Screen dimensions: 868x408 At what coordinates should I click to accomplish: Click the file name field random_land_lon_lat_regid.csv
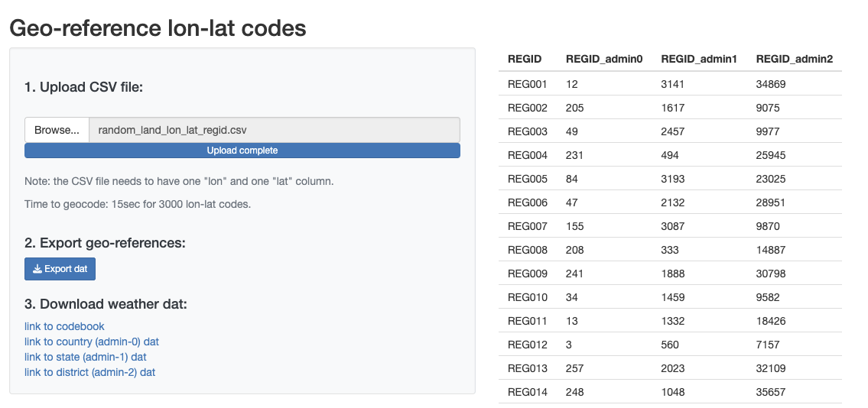[275, 130]
